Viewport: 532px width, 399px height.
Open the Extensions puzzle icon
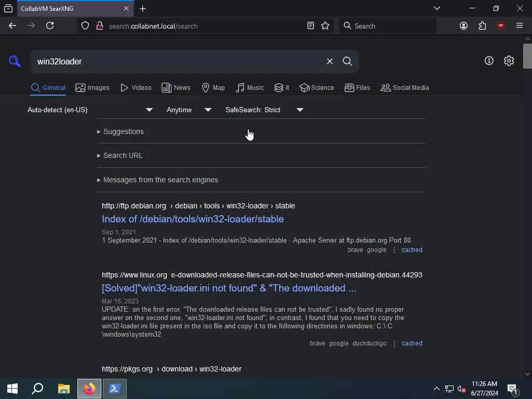482,26
